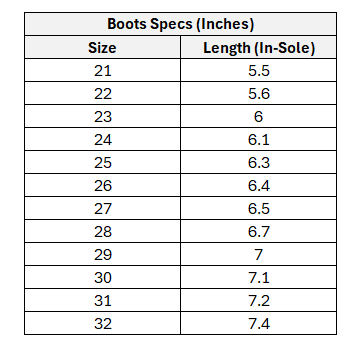Click the size 25 cell
The height and width of the screenshot is (361, 364).
click(x=102, y=162)
